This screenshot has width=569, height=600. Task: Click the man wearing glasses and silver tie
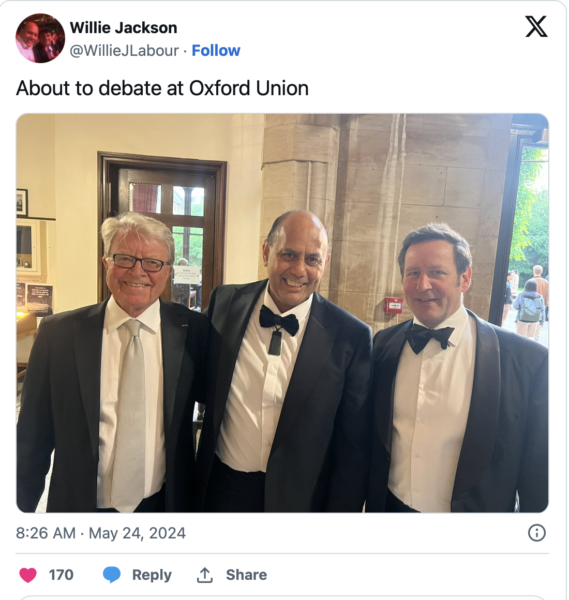[x=111, y=364]
